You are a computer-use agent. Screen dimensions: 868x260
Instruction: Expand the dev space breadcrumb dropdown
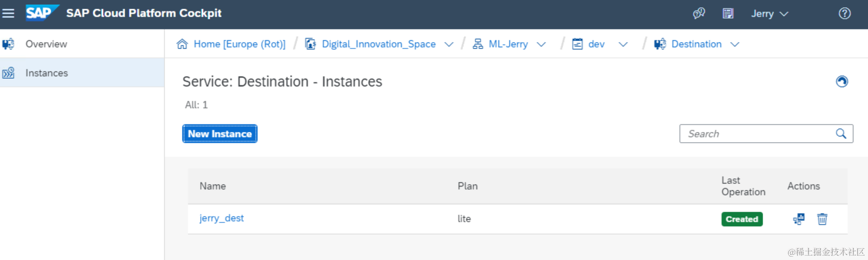pos(623,44)
